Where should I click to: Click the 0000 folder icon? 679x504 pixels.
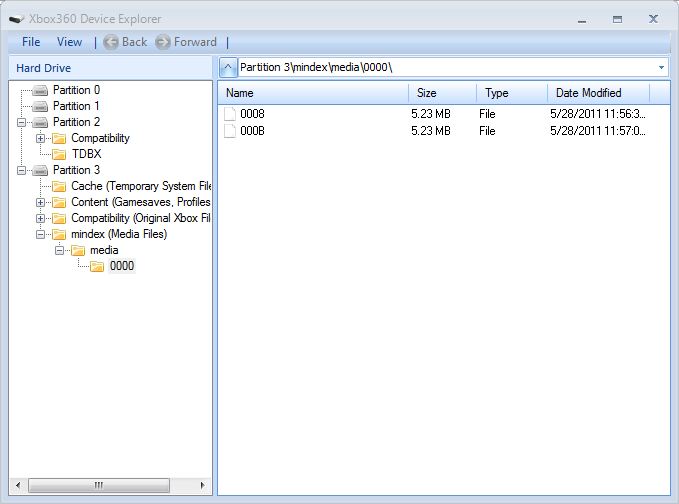pyautogui.click(x=97, y=266)
